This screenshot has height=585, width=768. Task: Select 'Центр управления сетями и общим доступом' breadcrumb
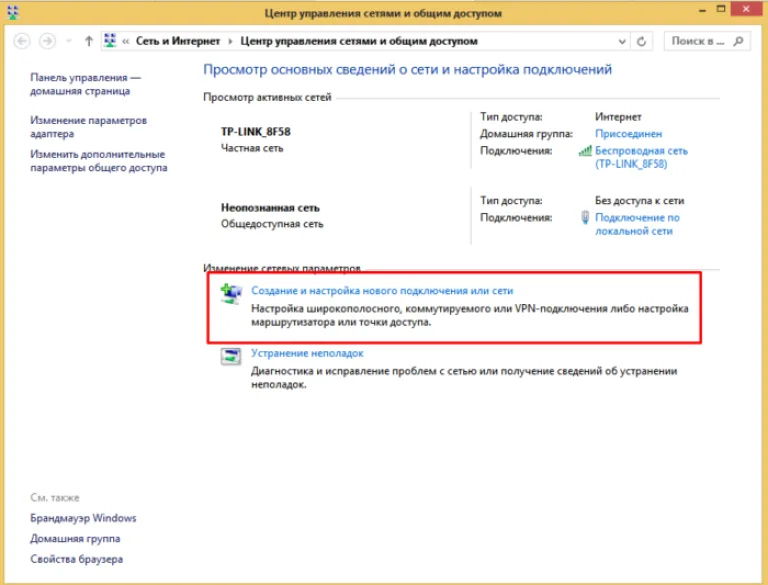coord(359,41)
